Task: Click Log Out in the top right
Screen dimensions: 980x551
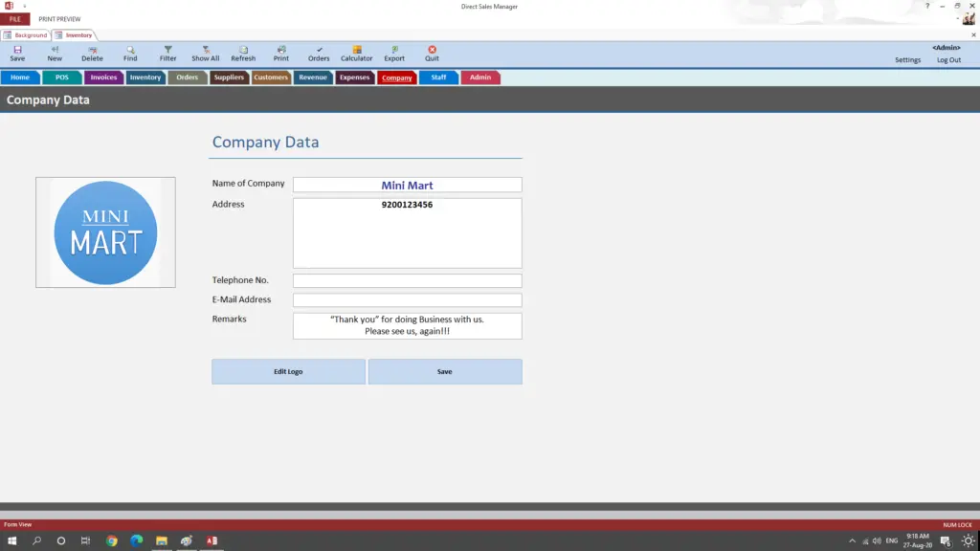Action: [x=947, y=59]
